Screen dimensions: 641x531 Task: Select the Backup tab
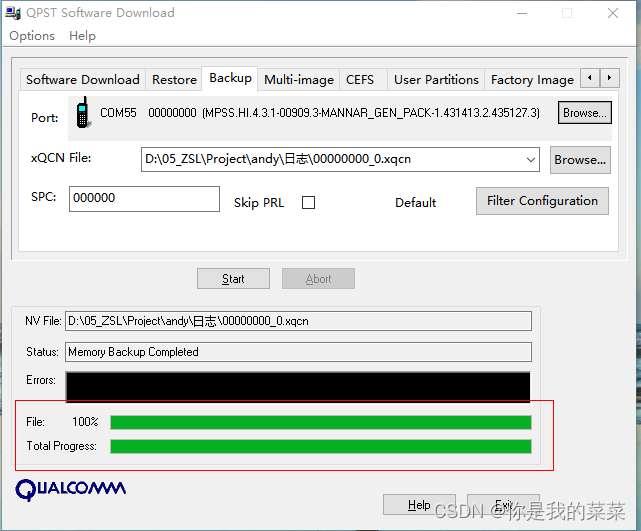(230, 78)
